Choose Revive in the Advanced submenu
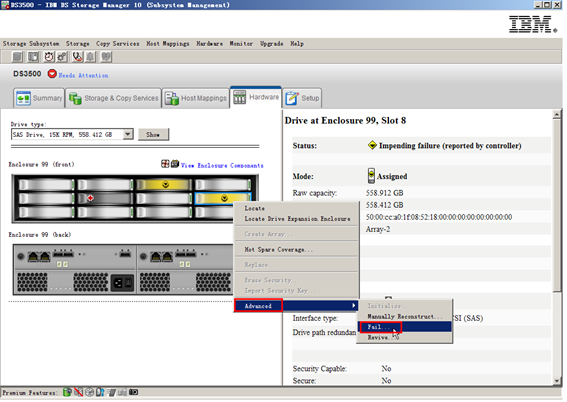Screen dimensions: 567x402 pyautogui.click(x=405, y=337)
